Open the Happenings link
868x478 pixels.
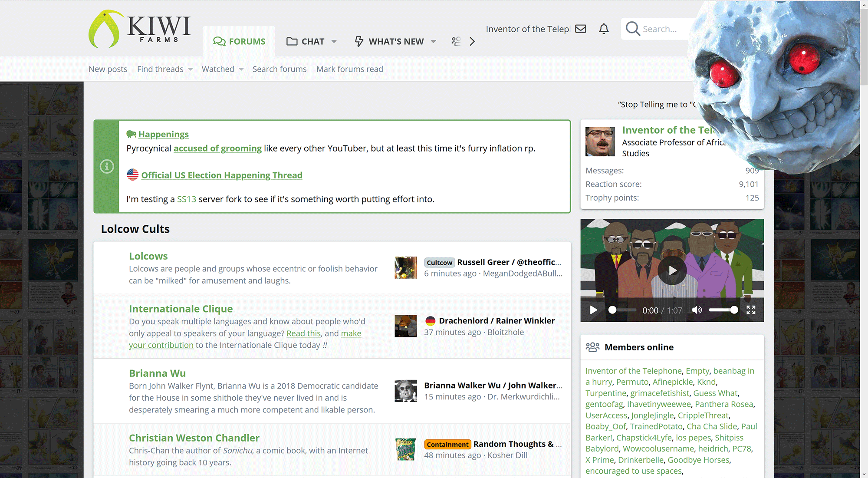tap(164, 134)
